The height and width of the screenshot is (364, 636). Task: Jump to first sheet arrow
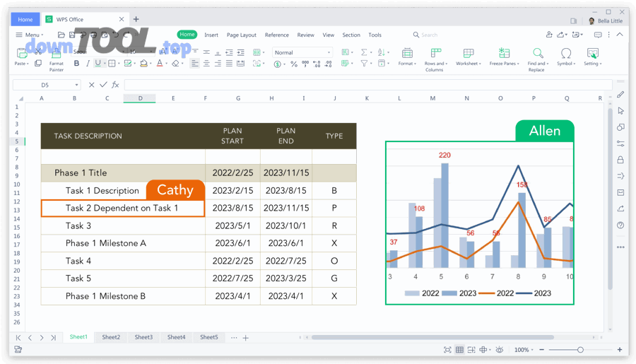point(18,338)
